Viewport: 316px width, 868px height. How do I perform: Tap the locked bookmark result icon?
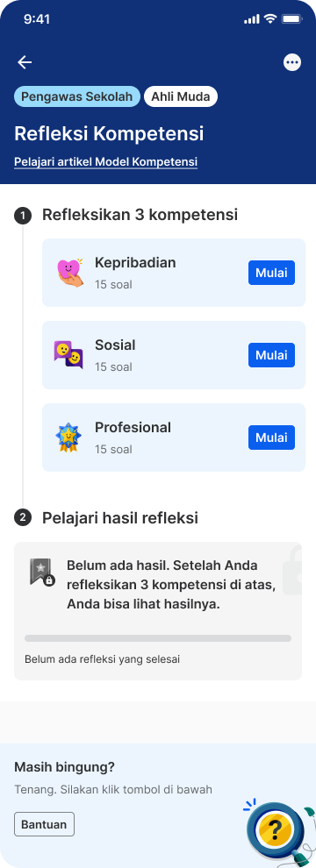[42, 573]
